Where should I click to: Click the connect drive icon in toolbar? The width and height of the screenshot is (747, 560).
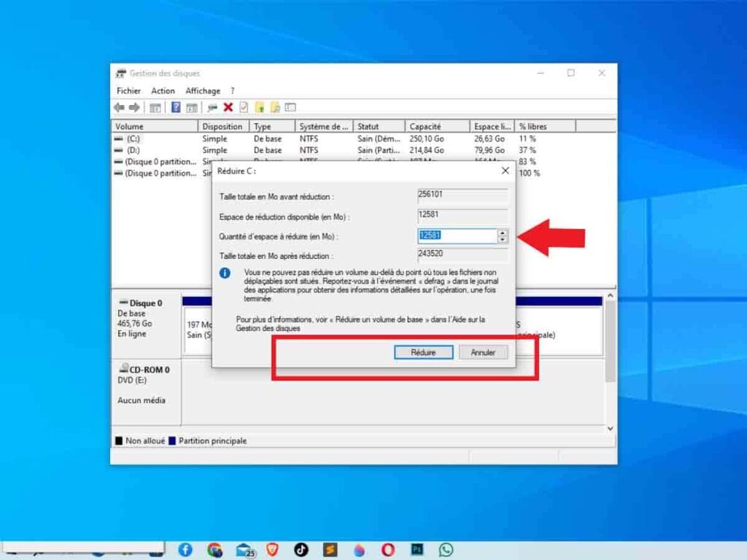pyautogui.click(x=212, y=108)
